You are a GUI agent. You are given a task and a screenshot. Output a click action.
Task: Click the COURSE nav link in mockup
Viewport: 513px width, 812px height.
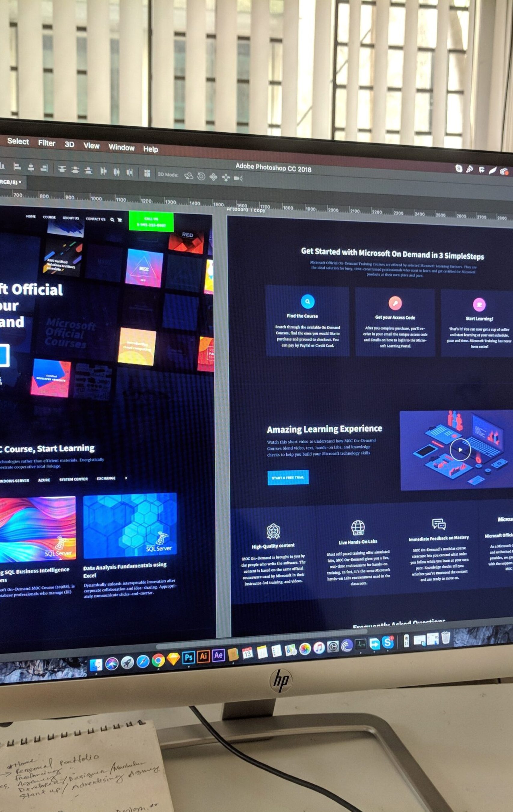tap(49, 217)
